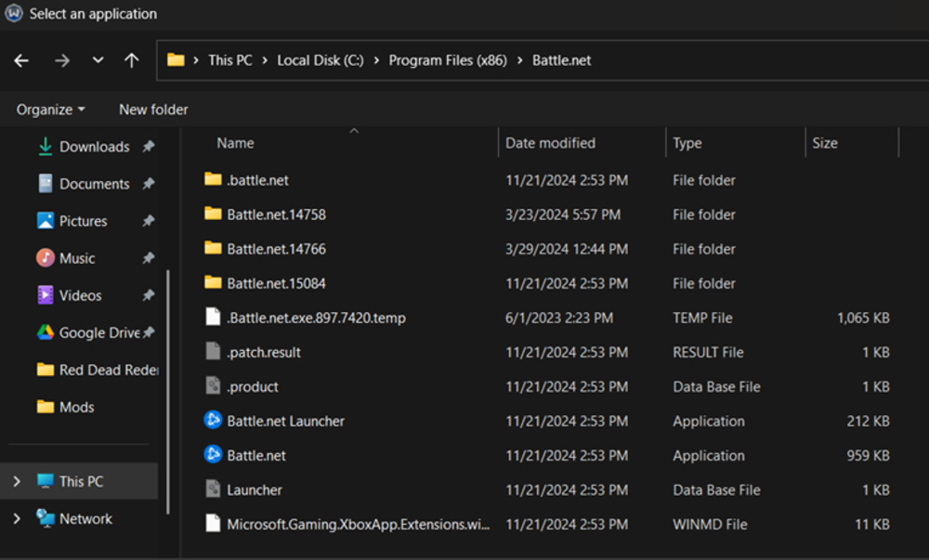The height and width of the screenshot is (560, 929).
Task: Launch the Battle.net Launcher application icon
Action: click(214, 421)
